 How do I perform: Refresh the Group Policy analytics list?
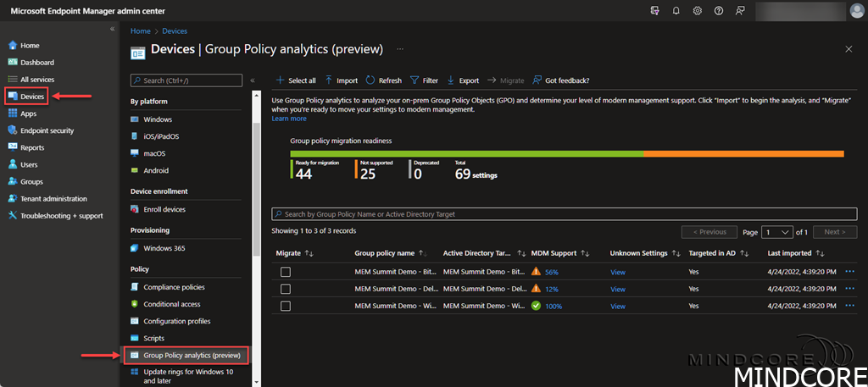[383, 80]
